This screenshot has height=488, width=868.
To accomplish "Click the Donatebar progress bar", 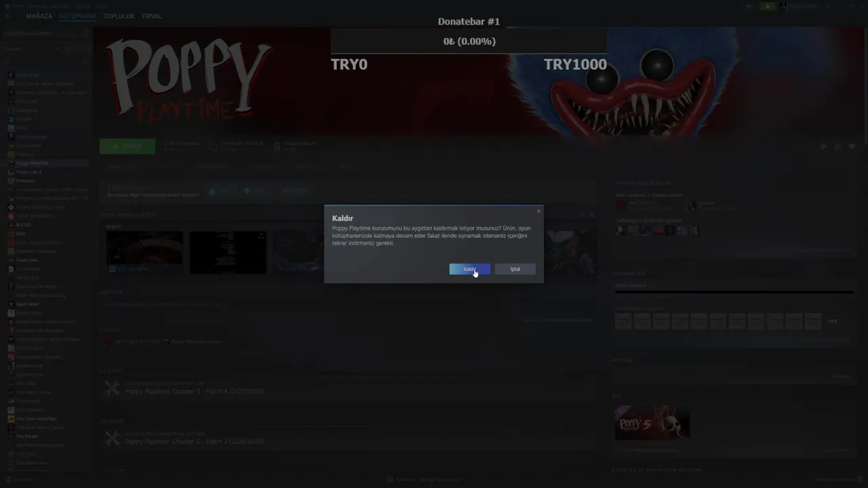I will (x=469, y=41).
